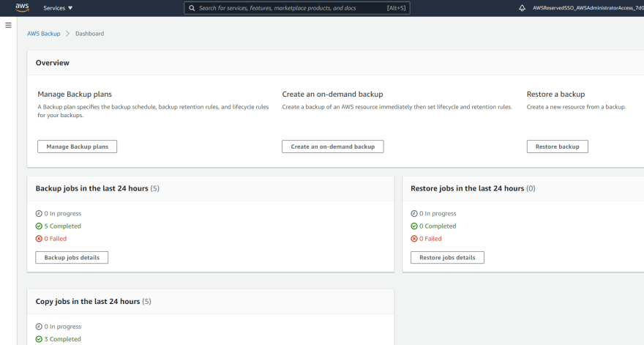This screenshot has width=644, height=345.
Task: Click '0 In progress' under Restore jobs
Action: tap(438, 213)
